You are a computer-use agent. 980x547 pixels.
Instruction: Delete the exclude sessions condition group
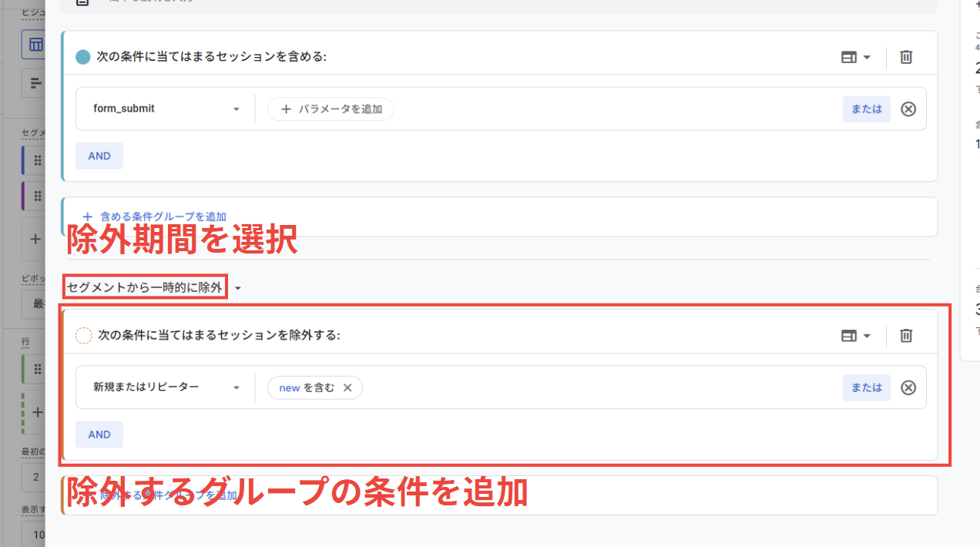tap(906, 336)
